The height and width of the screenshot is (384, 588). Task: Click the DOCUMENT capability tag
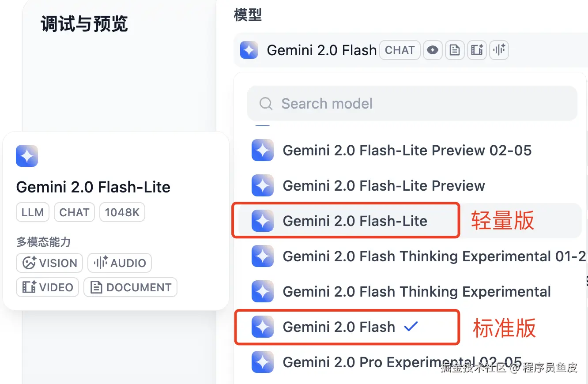[130, 287]
